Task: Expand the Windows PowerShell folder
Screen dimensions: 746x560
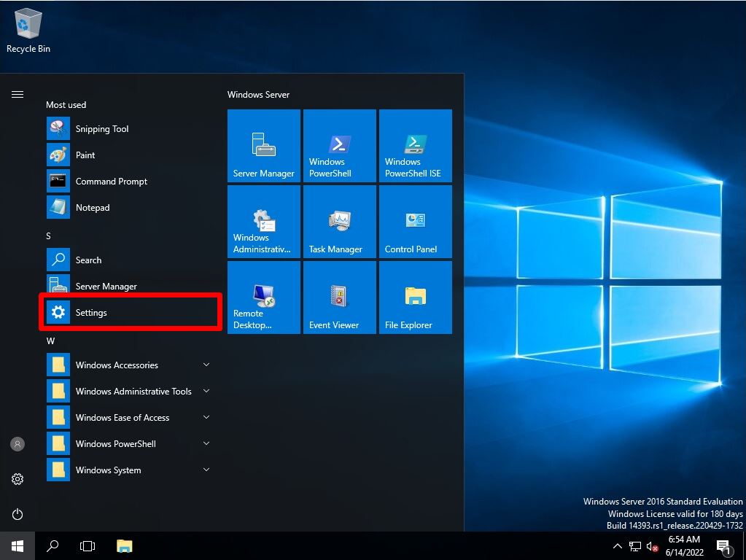Action: [129, 444]
